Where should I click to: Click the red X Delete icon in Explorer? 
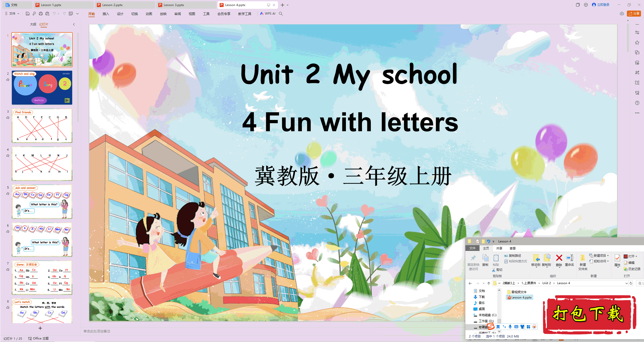click(559, 258)
